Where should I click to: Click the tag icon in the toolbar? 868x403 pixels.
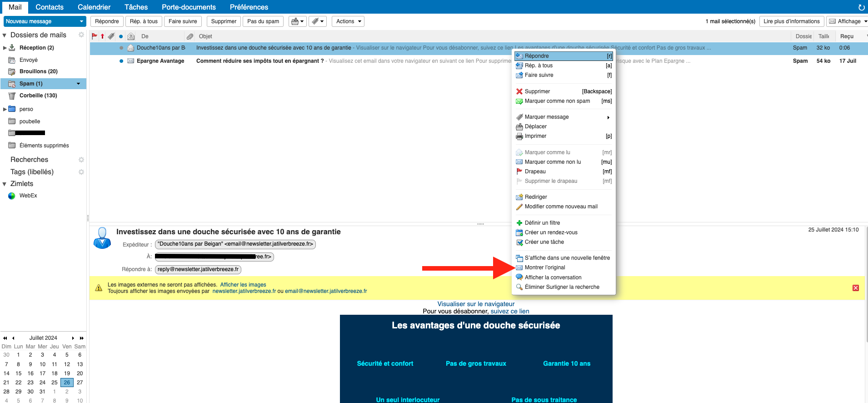(x=315, y=21)
